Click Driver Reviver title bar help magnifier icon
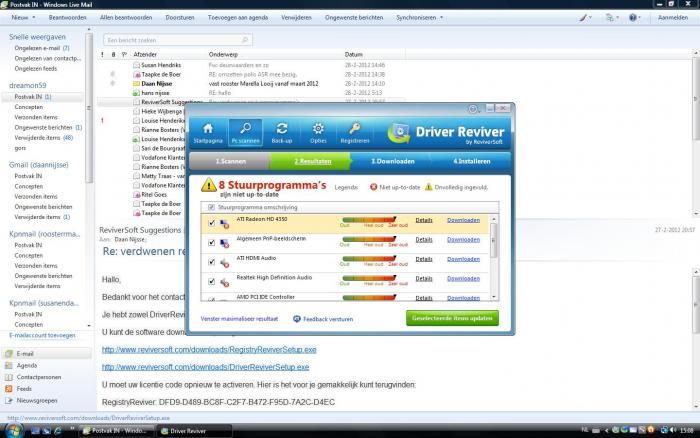Screen dimensions: 700x438 click(473, 108)
